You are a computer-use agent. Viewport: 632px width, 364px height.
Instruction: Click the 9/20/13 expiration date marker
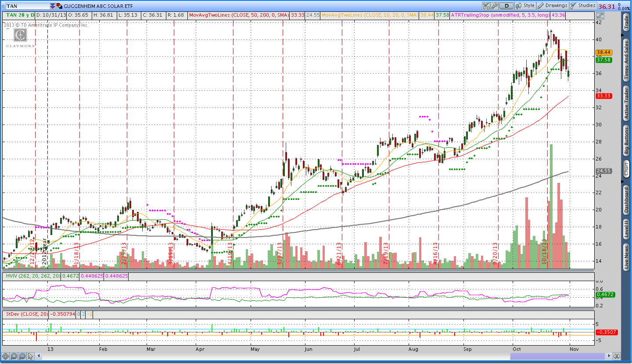(495, 253)
